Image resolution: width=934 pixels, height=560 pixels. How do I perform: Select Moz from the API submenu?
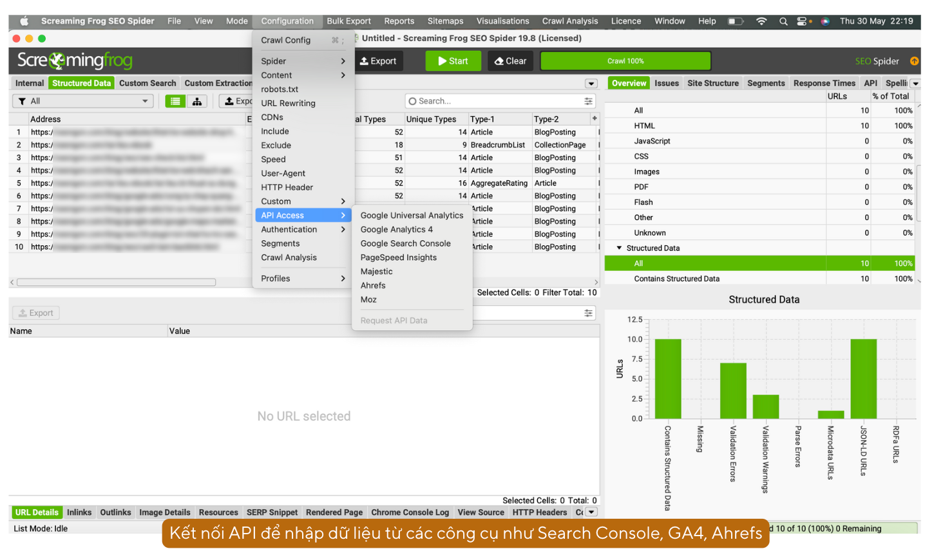[x=368, y=300]
